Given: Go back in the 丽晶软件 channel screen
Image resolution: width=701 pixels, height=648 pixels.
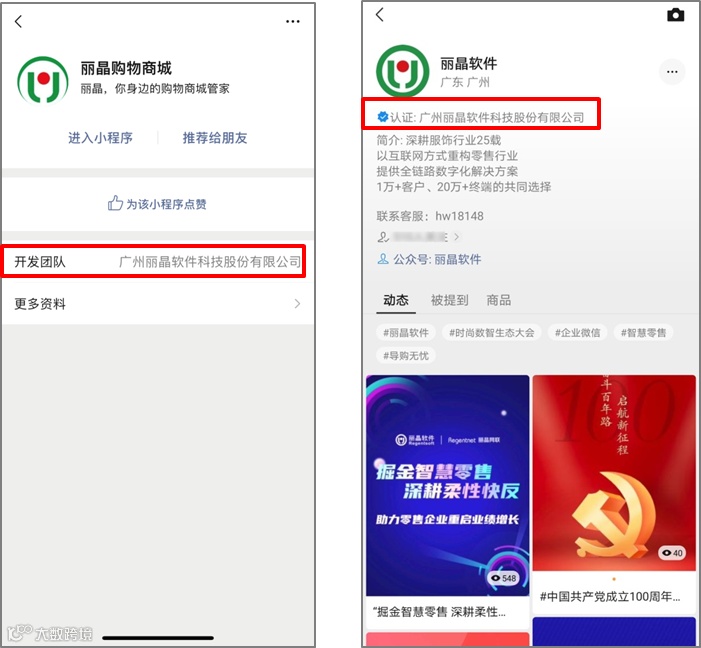Looking at the screenshot, I should tap(380, 15).
